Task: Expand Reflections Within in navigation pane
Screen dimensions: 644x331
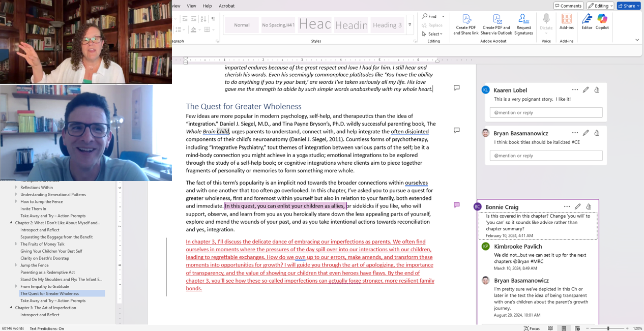Action: pos(16,187)
